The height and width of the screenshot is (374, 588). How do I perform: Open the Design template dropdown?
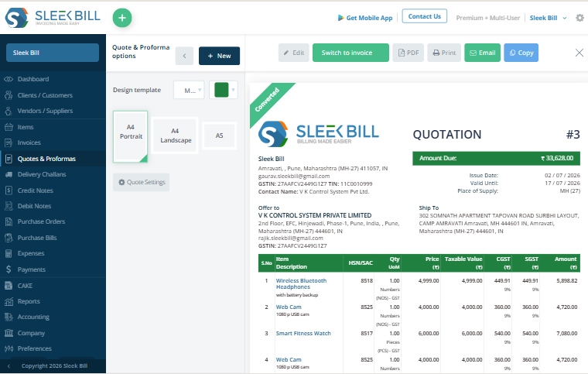(189, 91)
